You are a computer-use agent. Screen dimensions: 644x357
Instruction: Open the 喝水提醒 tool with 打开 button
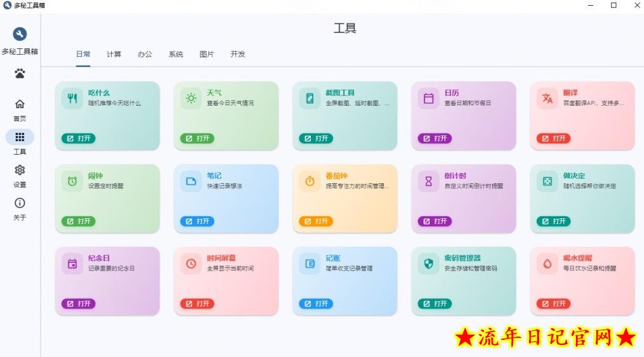(x=553, y=304)
